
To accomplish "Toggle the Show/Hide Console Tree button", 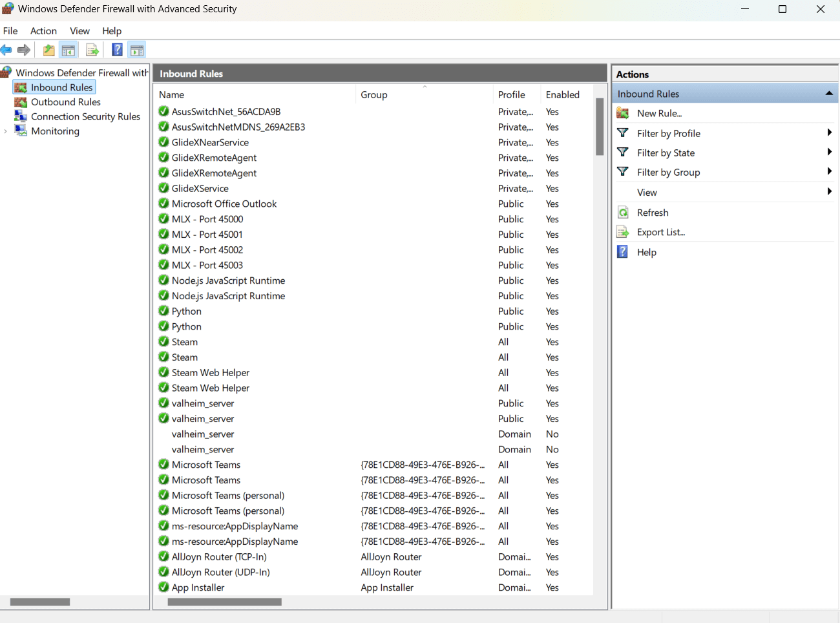I will coord(68,50).
